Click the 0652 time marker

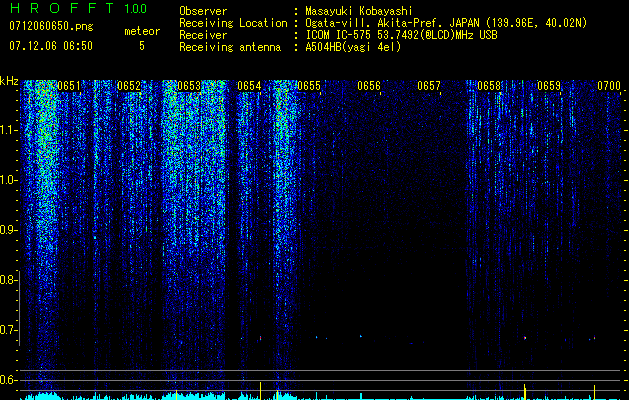(129, 86)
